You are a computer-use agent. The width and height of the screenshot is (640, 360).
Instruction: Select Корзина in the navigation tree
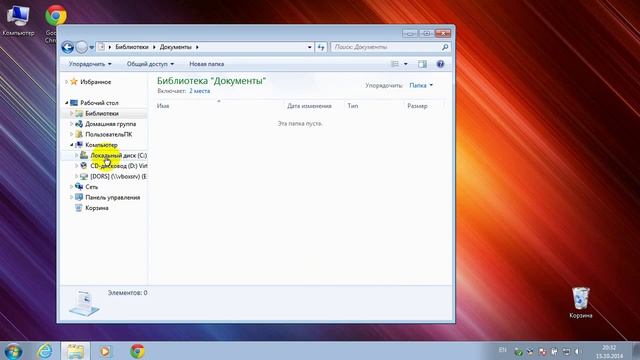97,208
